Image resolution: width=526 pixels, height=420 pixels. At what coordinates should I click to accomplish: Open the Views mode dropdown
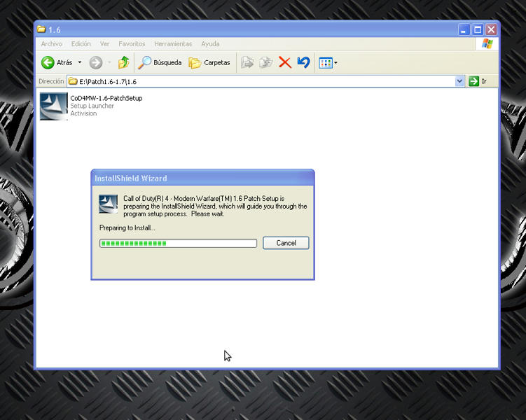[x=328, y=63]
